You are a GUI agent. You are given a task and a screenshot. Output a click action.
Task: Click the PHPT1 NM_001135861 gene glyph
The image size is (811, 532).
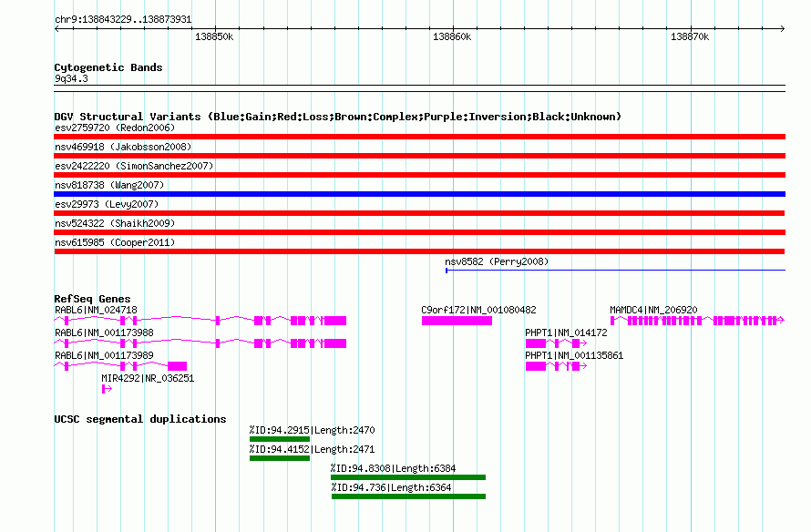(x=556, y=366)
